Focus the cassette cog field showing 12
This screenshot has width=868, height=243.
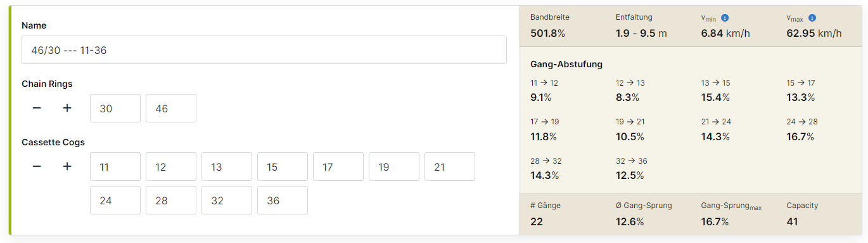coord(171,167)
